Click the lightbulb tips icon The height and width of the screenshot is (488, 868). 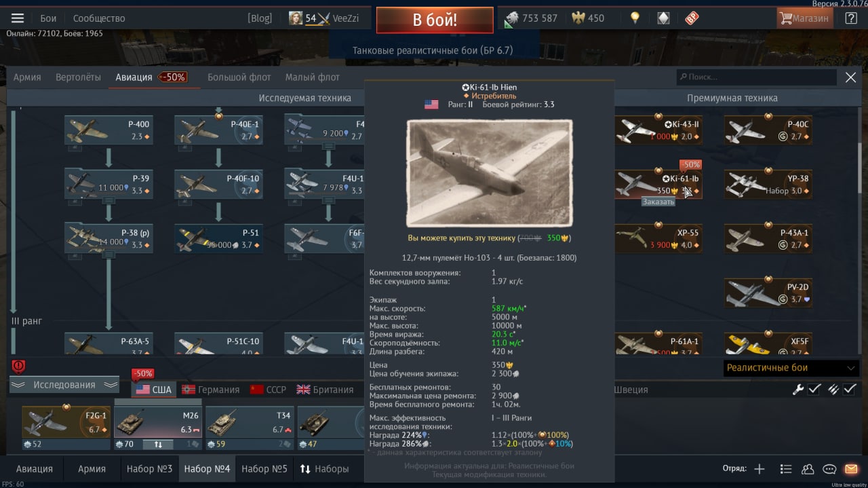pyautogui.click(x=635, y=18)
